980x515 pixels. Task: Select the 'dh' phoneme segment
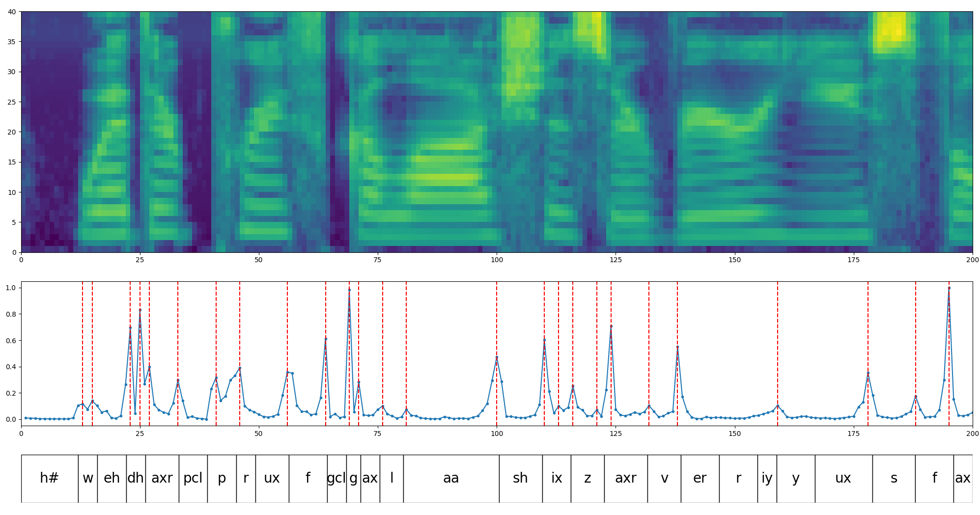pyautogui.click(x=136, y=478)
